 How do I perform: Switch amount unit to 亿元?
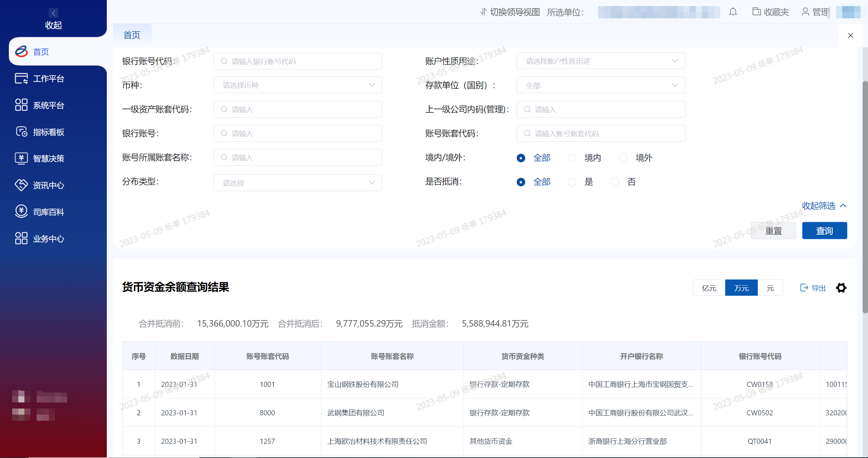(x=709, y=288)
